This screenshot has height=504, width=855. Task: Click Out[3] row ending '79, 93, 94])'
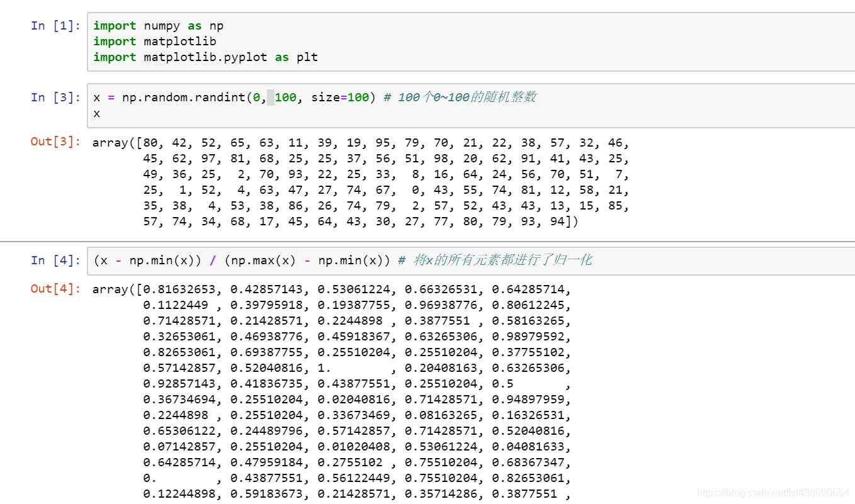[x=361, y=221]
